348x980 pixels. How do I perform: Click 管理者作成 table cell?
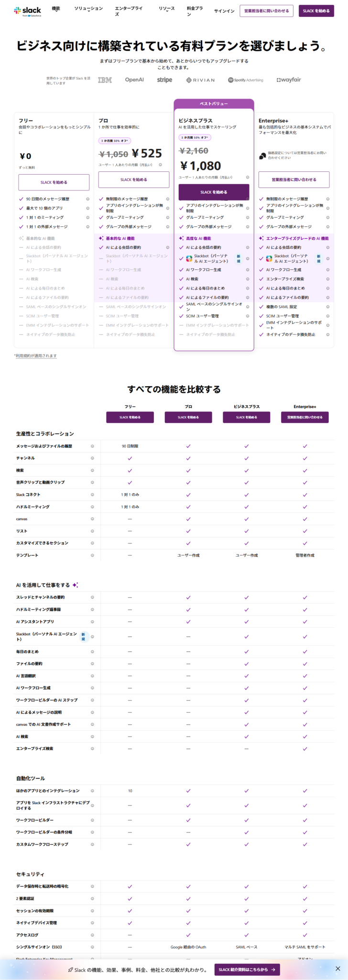(x=305, y=555)
